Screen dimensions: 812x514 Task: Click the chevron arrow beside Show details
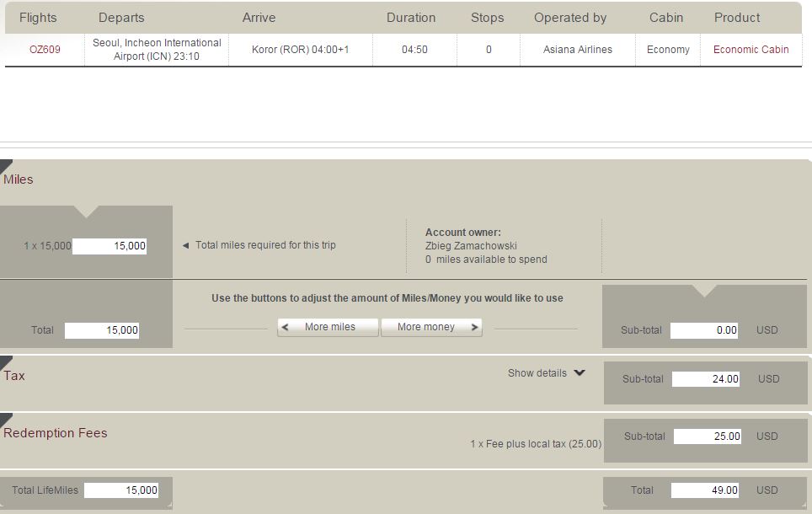(580, 372)
